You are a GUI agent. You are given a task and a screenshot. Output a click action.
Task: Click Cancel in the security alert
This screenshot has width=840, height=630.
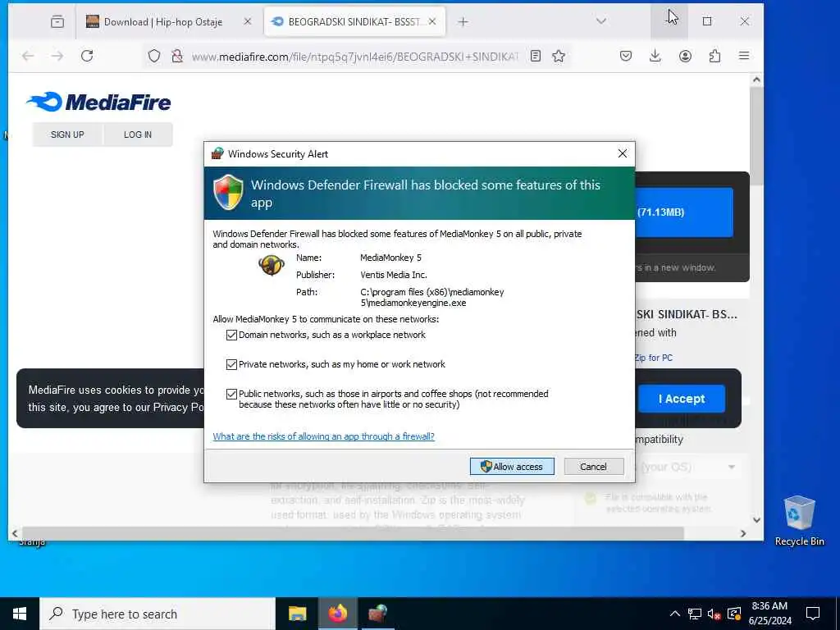click(594, 467)
